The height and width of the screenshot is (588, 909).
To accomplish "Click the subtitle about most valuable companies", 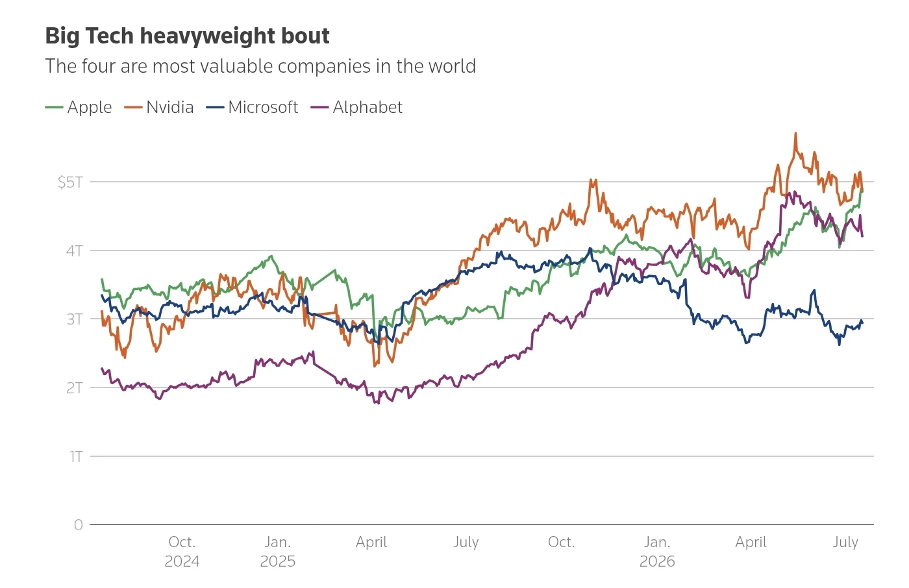I will click(260, 66).
